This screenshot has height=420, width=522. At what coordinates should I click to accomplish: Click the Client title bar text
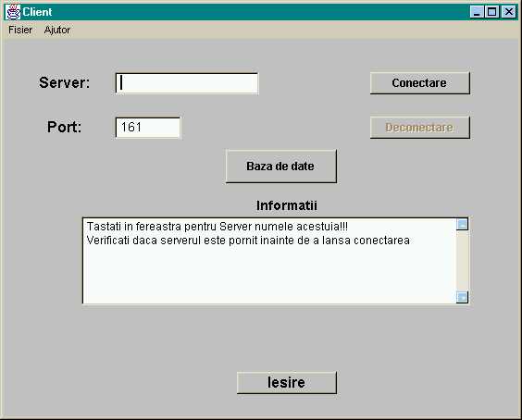click(37, 12)
